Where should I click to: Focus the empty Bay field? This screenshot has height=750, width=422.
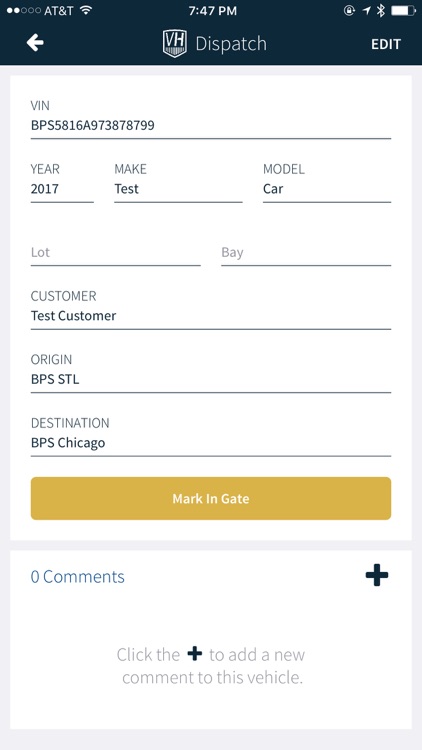tap(306, 254)
